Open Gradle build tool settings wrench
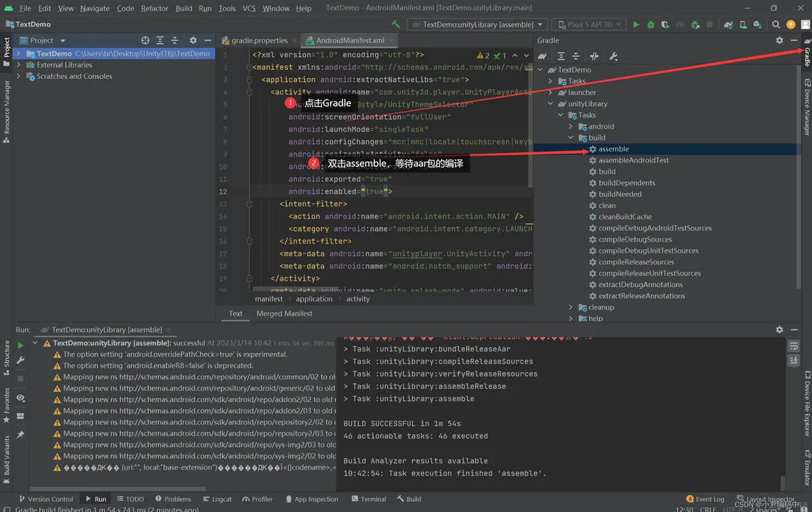Image resolution: width=812 pixels, height=512 pixels. coord(614,56)
